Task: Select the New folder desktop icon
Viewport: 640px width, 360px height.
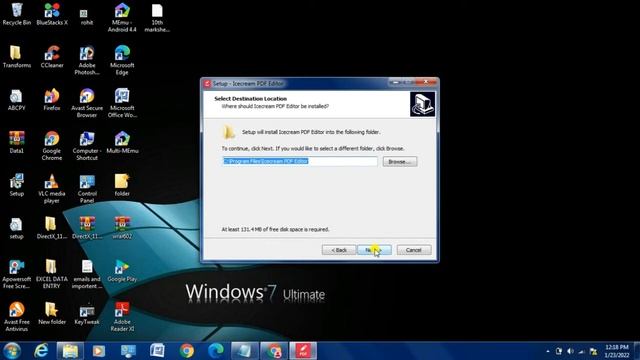Action: 52,313
